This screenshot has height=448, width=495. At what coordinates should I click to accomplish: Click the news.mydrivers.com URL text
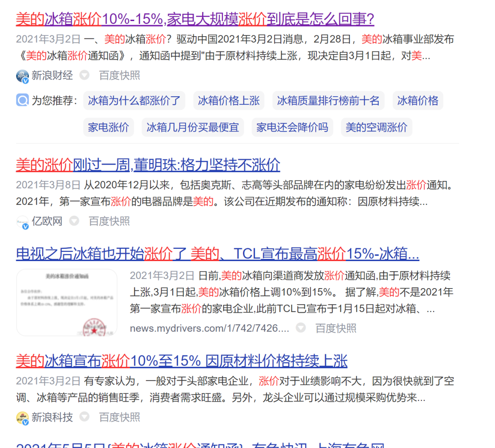[x=209, y=328]
